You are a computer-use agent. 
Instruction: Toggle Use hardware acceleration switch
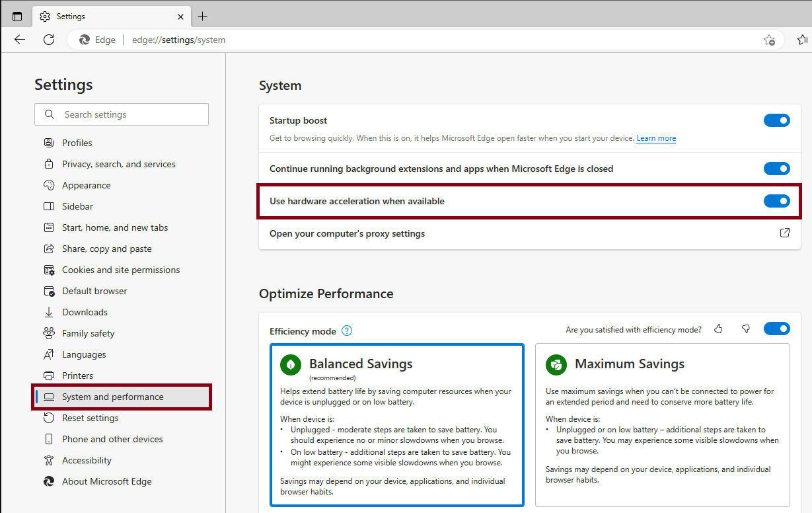point(777,201)
